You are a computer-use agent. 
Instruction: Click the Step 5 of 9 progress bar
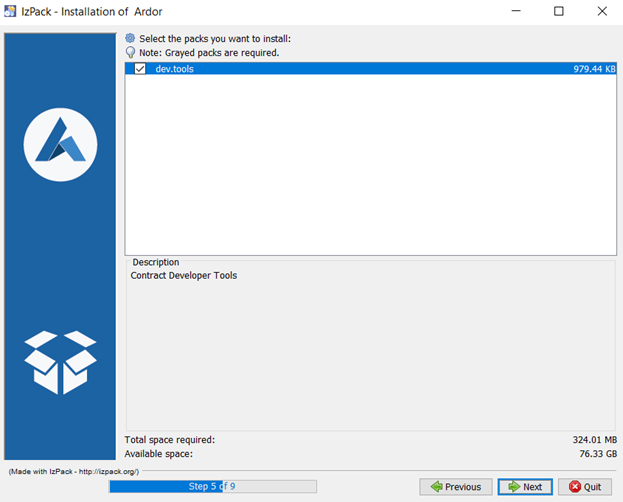click(x=212, y=487)
